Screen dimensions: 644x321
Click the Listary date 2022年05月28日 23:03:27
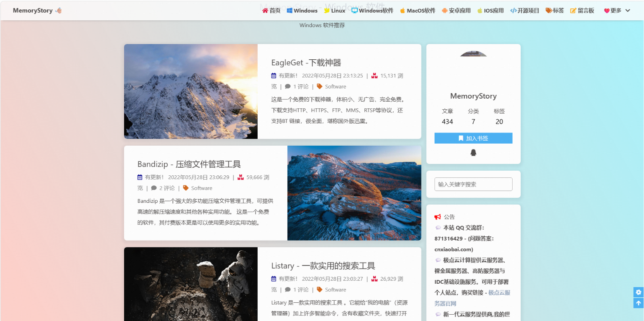[333, 279]
